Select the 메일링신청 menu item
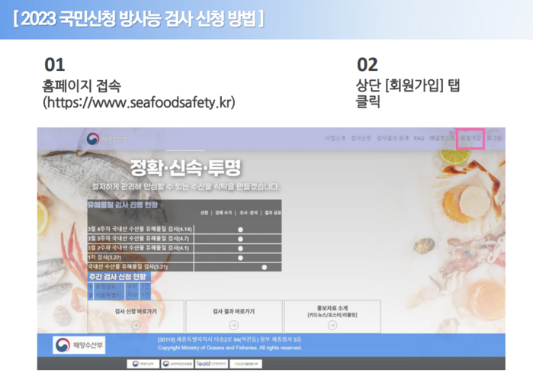The width and height of the screenshot is (533, 392). pos(442,138)
